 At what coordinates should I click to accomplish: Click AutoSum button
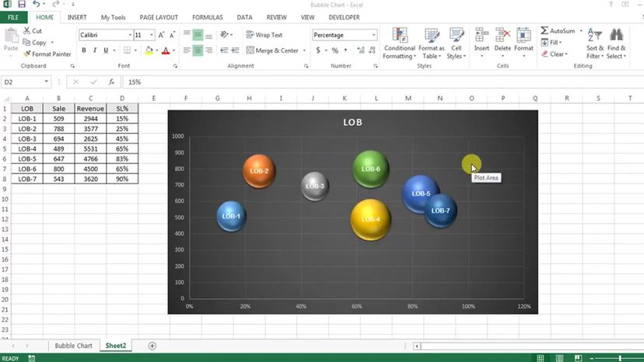pyautogui.click(x=558, y=31)
